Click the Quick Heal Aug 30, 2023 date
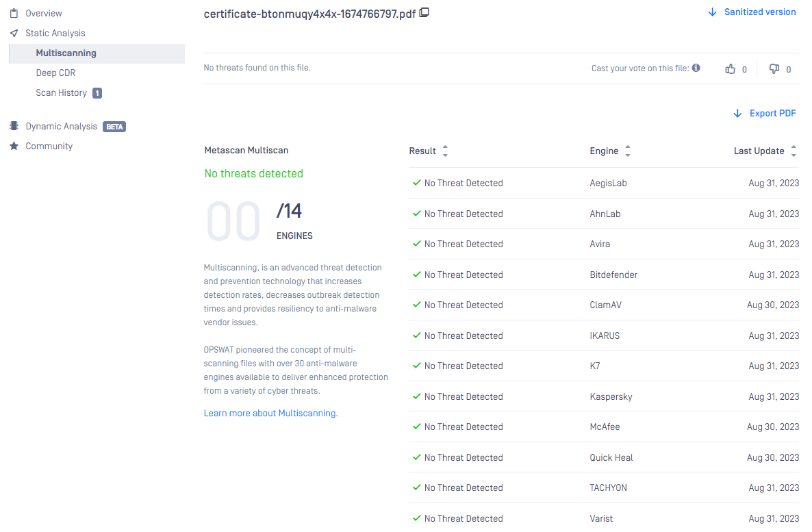 [x=773, y=457]
